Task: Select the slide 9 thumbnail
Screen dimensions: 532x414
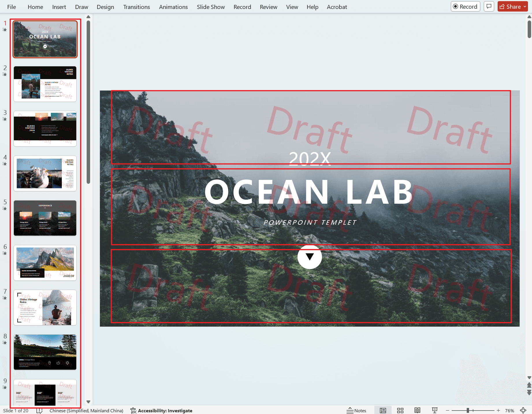Action: [45, 392]
